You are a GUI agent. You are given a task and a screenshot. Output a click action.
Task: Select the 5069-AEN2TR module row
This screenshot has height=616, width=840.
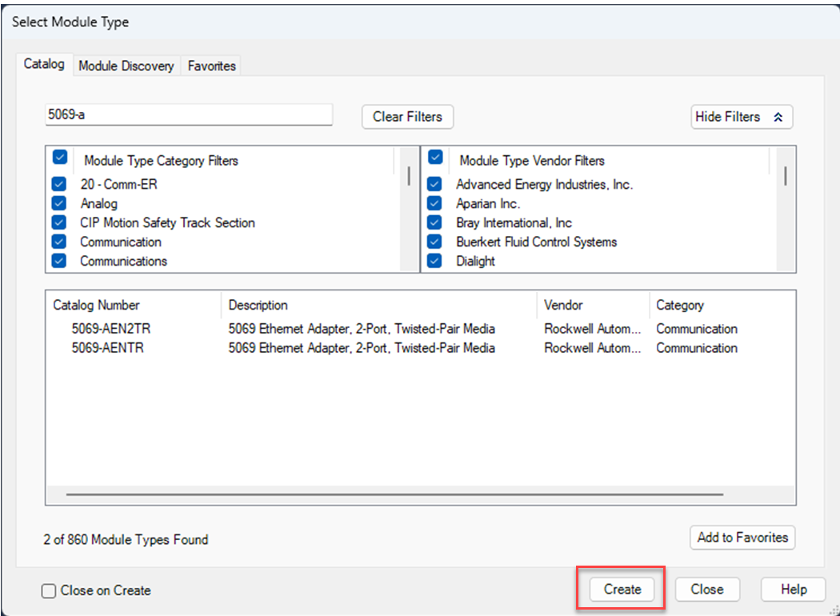click(421, 329)
